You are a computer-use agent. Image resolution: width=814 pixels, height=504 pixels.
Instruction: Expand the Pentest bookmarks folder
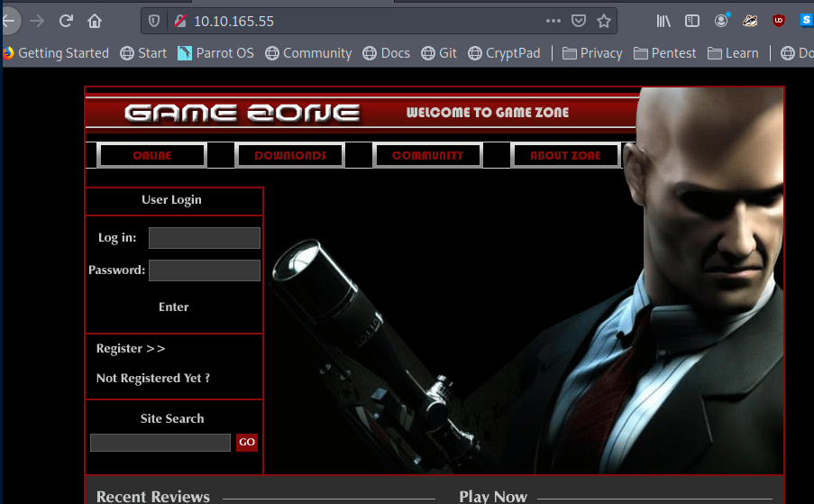click(x=665, y=53)
